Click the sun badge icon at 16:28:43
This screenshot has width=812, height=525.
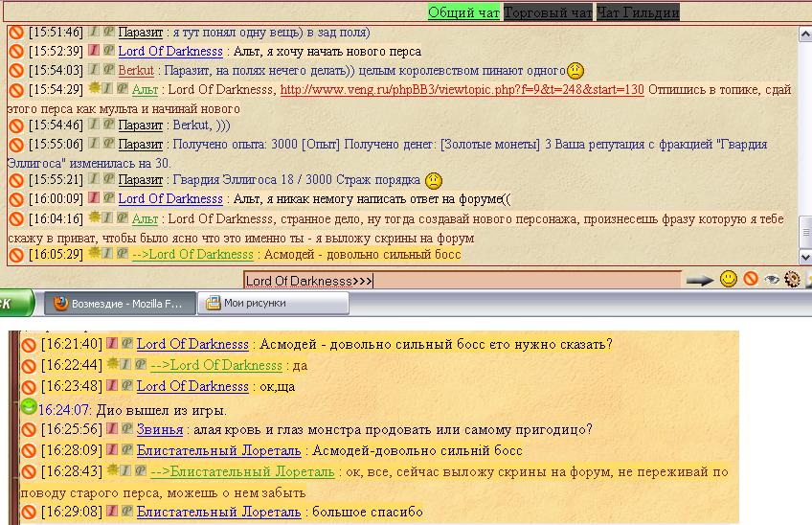tap(112, 469)
